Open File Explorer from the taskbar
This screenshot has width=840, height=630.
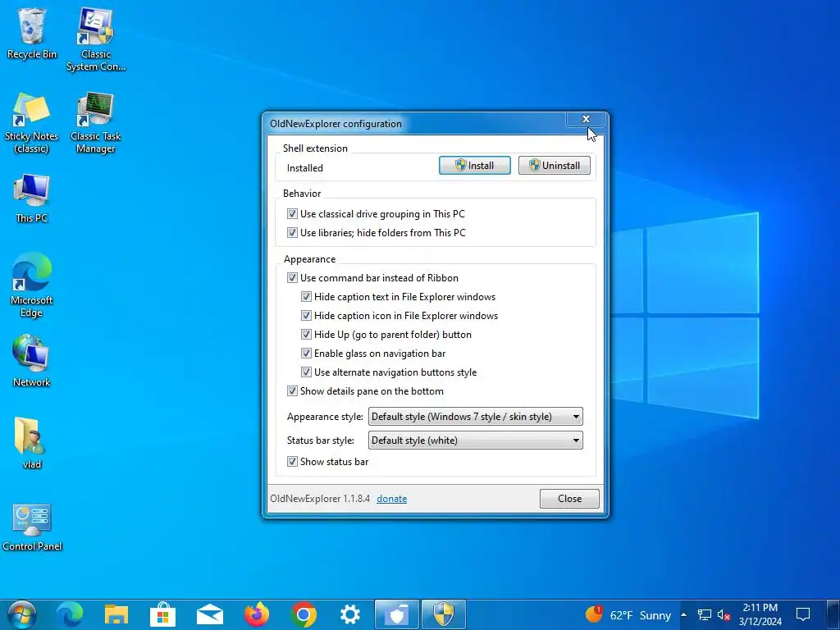[116, 614]
